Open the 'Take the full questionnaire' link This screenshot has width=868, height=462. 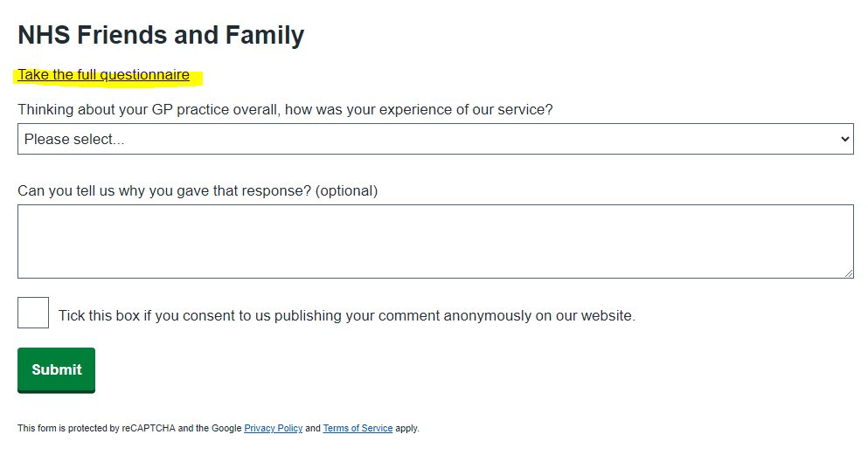click(x=103, y=75)
